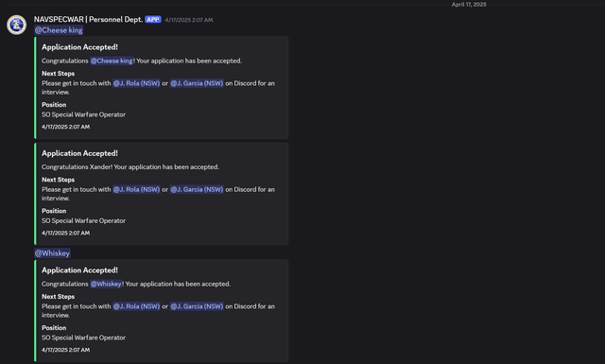Open the NAVSPECWAR Personnel Dept. bot avatar
This screenshot has height=364, width=605.
(17, 26)
